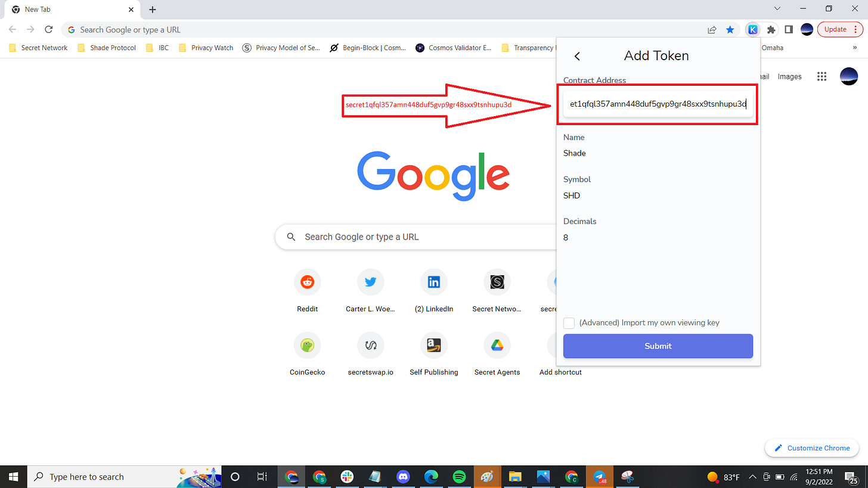The image size is (868, 488).
Task: Open Telegram from the taskbar
Action: tap(599, 477)
